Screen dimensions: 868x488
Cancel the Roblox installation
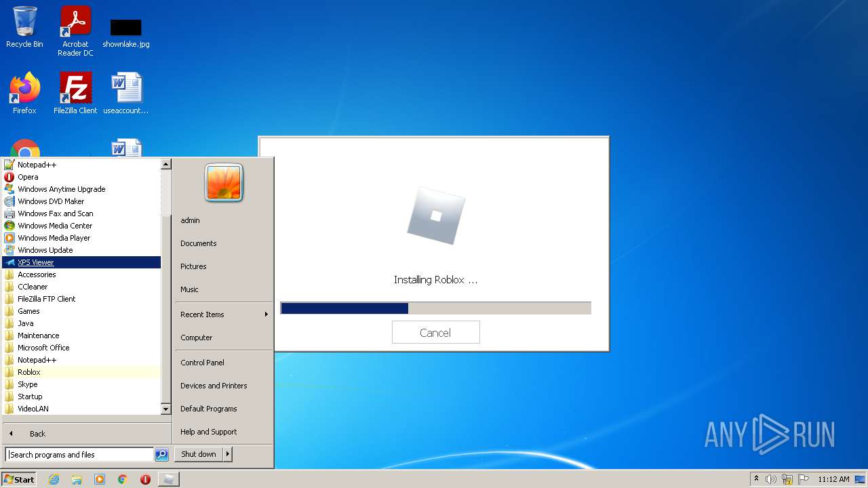435,332
